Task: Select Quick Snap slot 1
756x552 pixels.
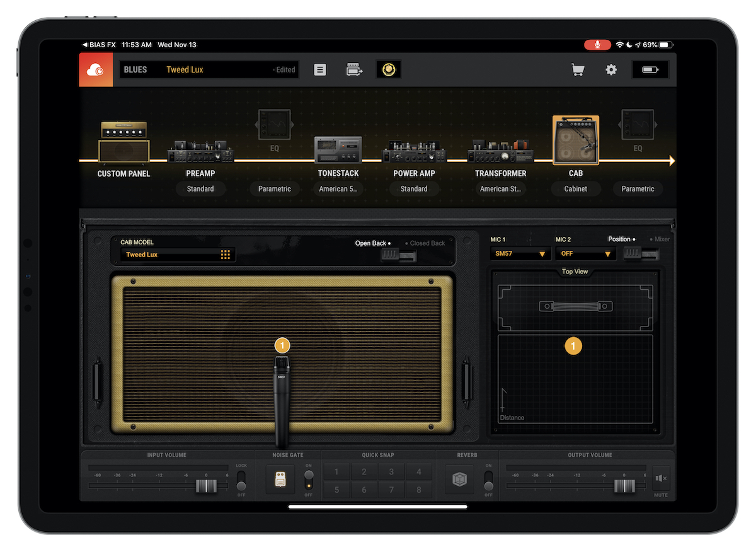Action: pyautogui.click(x=336, y=471)
